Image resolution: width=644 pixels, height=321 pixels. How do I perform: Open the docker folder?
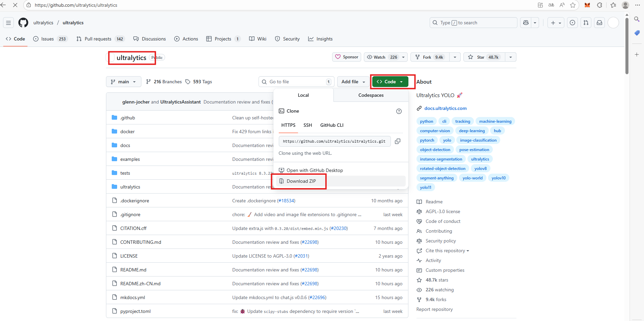(x=127, y=132)
